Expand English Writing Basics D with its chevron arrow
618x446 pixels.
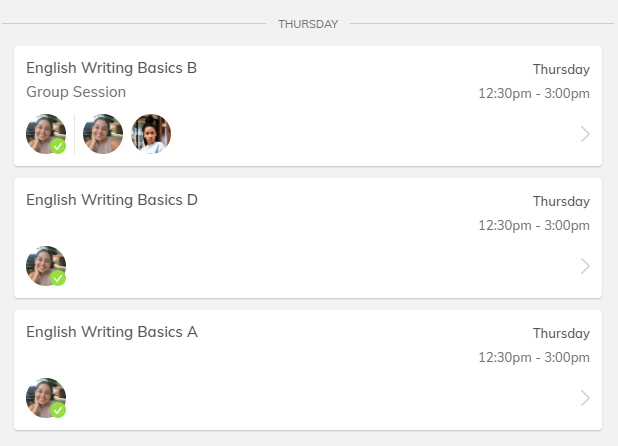pos(585,266)
